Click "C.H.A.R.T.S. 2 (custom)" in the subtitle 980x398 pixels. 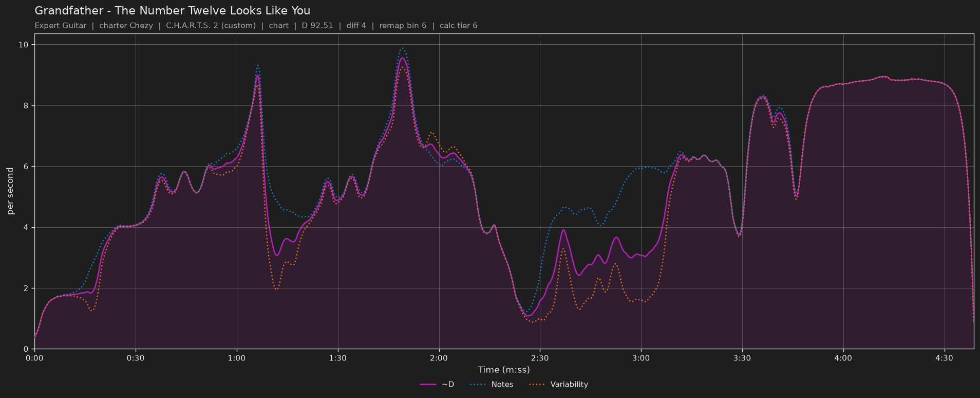coord(211,26)
